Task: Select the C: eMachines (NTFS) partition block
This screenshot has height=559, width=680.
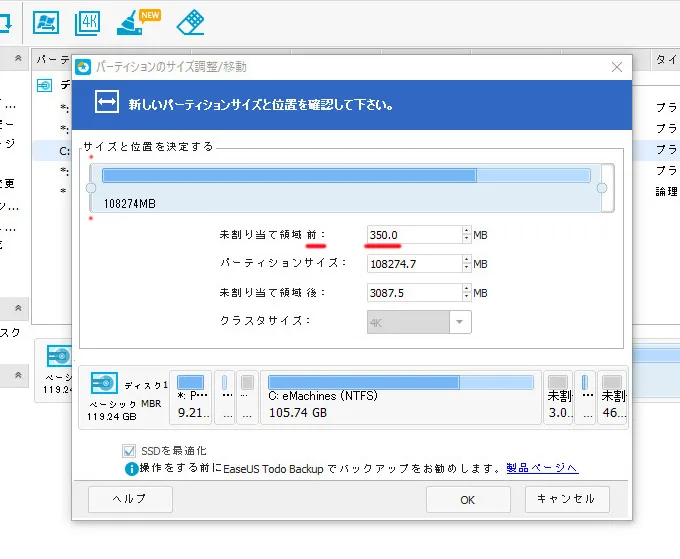Action: (400, 398)
